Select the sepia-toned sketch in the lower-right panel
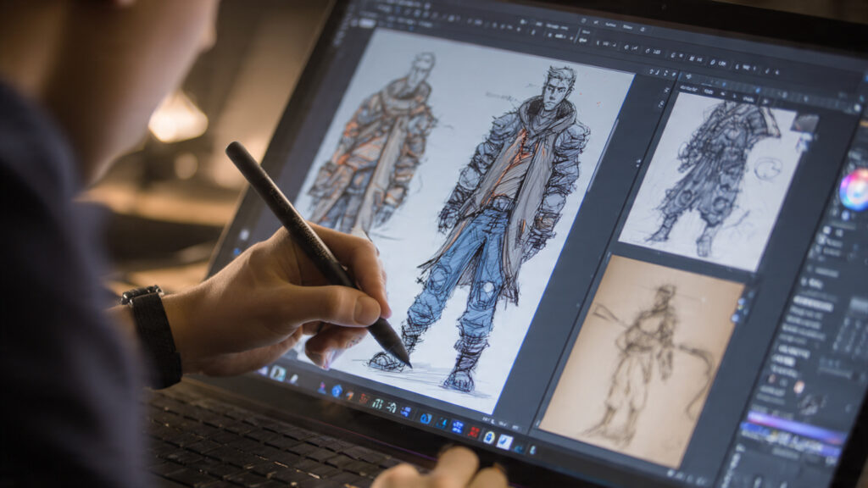The height and width of the screenshot is (488, 868). pyautogui.click(x=644, y=356)
